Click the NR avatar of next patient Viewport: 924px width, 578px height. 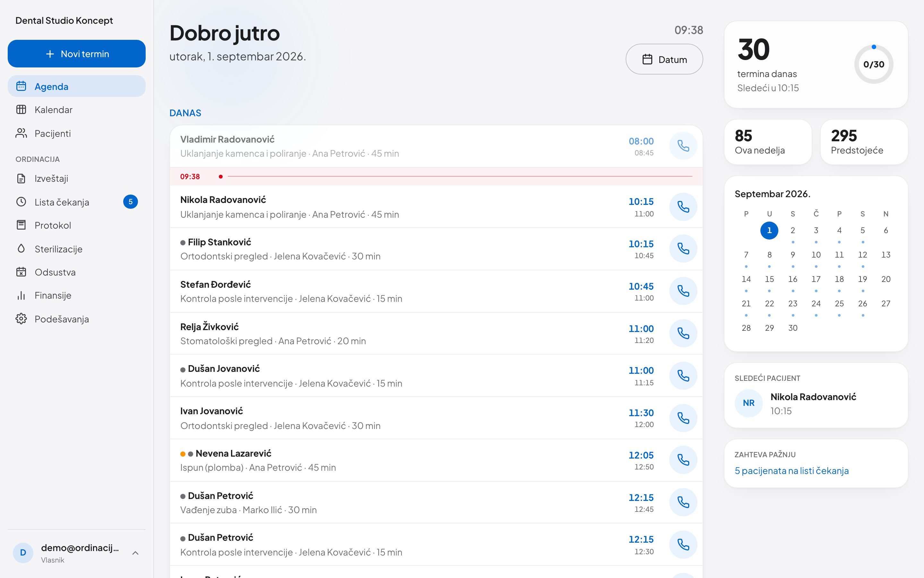point(749,403)
